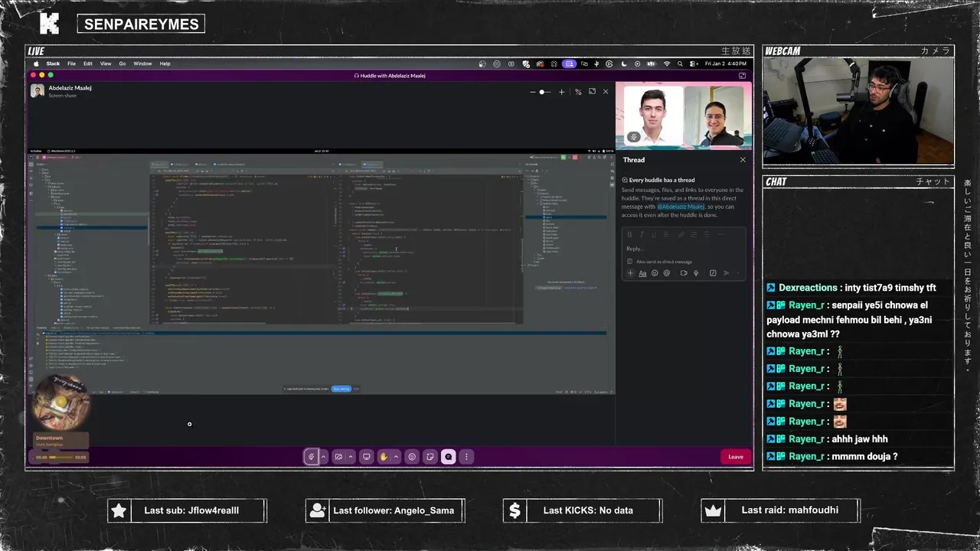Select right participant video tile

coord(714,116)
